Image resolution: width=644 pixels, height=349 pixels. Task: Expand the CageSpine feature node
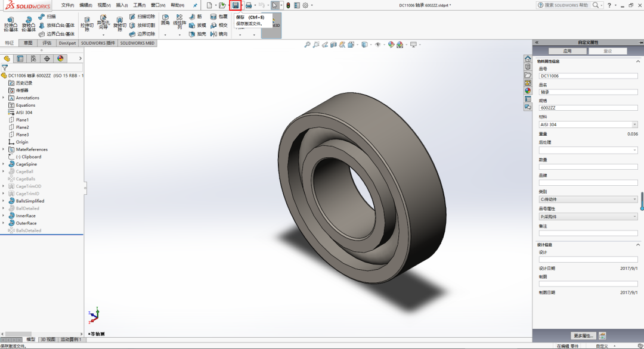4,164
